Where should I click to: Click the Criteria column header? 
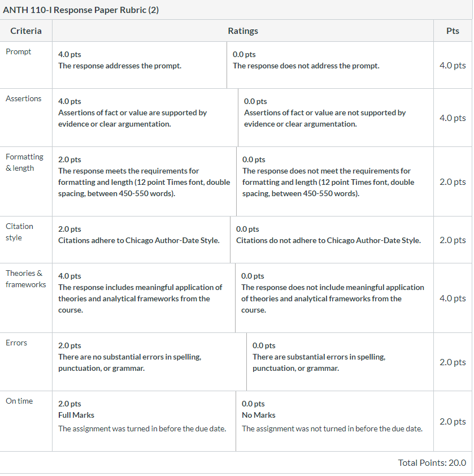coord(26,31)
